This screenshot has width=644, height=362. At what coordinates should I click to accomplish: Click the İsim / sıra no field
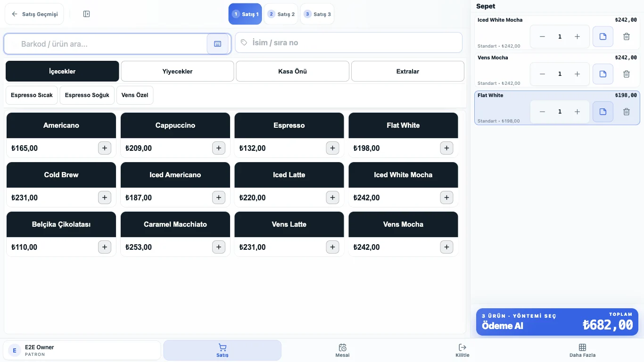(x=348, y=42)
